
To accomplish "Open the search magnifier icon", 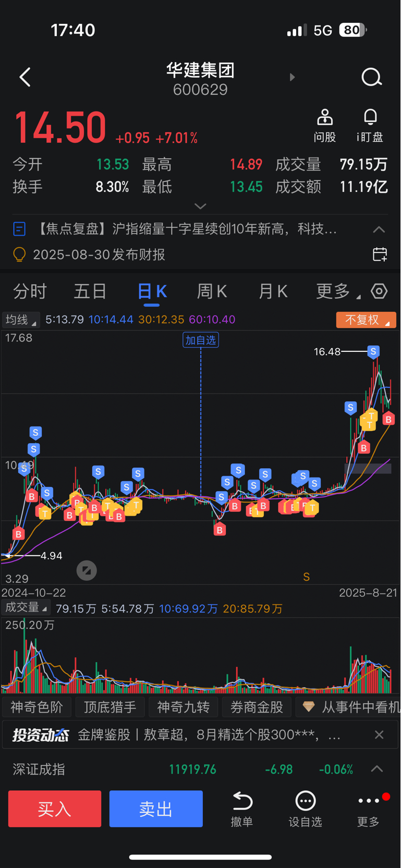I will coord(372,77).
